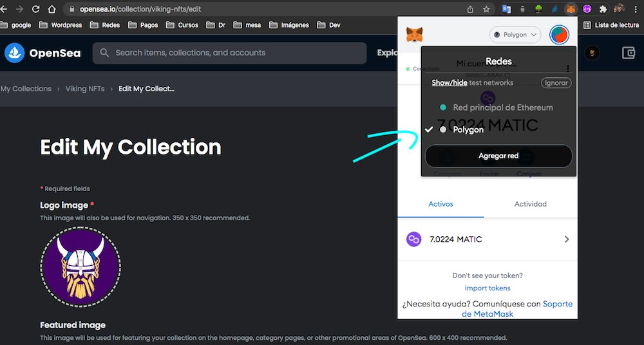Click the Conectado status indicator

coord(422,69)
